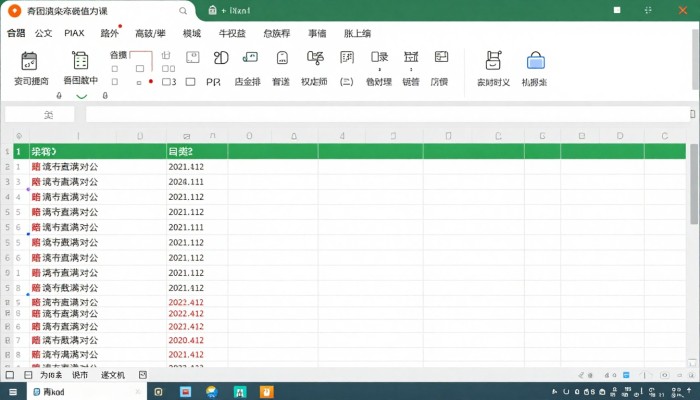Viewport: 700px width, 400px height.
Task: Switch to the 公文 ribbon tab
Action: tap(44, 33)
